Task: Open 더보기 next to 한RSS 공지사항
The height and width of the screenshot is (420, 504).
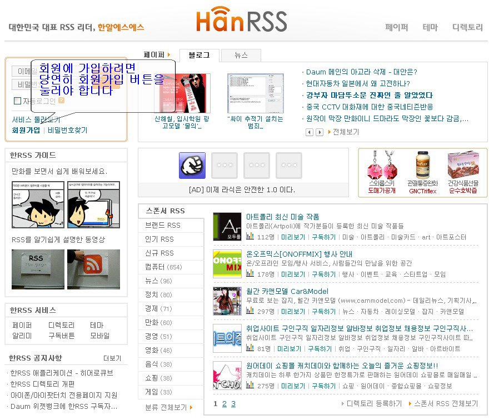Action: point(112,358)
